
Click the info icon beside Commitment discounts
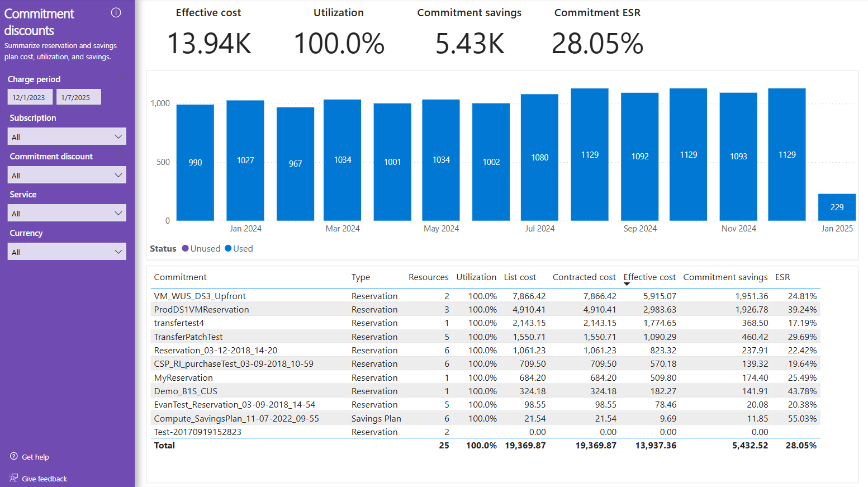(116, 13)
